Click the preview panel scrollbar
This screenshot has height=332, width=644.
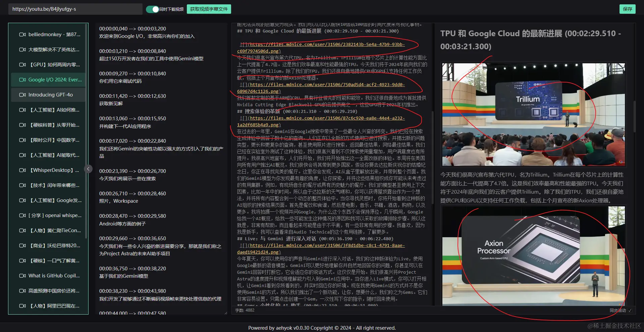click(634, 116)
